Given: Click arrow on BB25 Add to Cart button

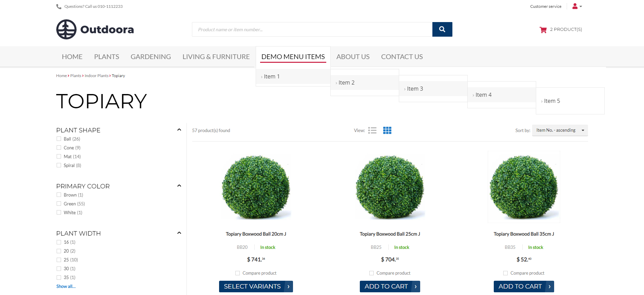Looking at the screenshot, I should 416,287.
